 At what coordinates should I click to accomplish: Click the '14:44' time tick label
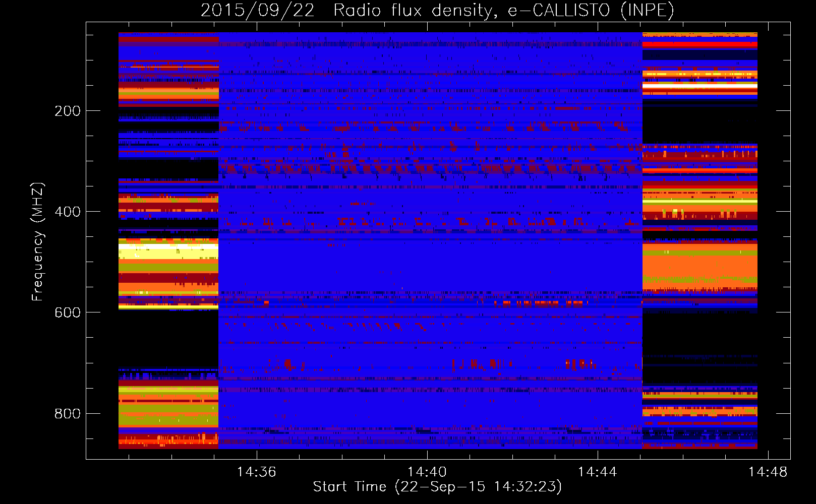point(598,472)
